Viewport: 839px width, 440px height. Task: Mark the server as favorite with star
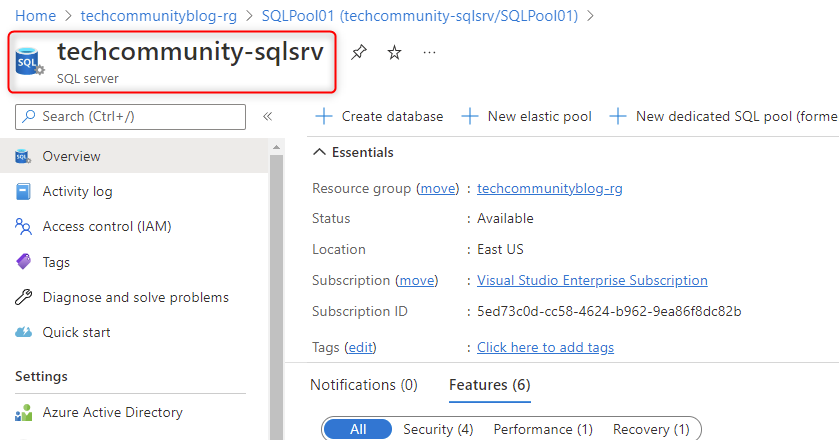394,52
